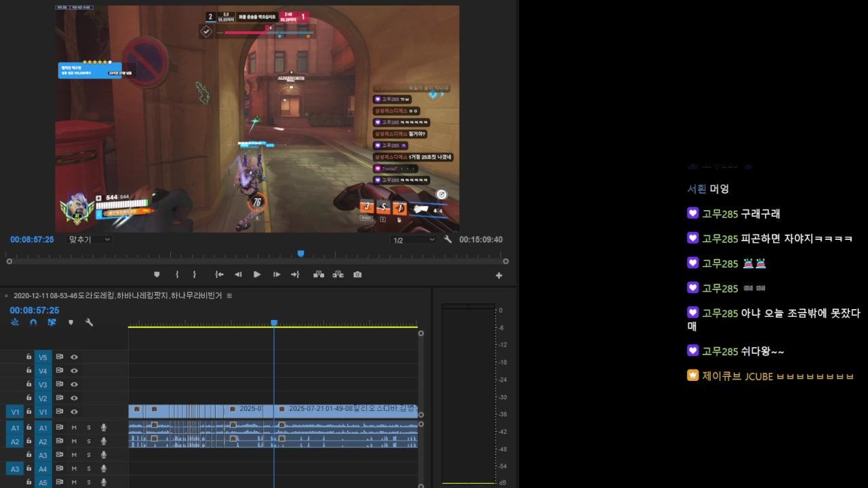Solo audio track A4

coord(88,468)
